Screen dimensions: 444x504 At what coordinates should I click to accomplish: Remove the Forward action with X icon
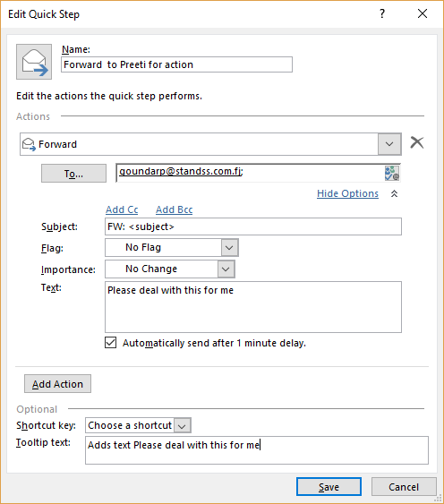coord(417,142)
